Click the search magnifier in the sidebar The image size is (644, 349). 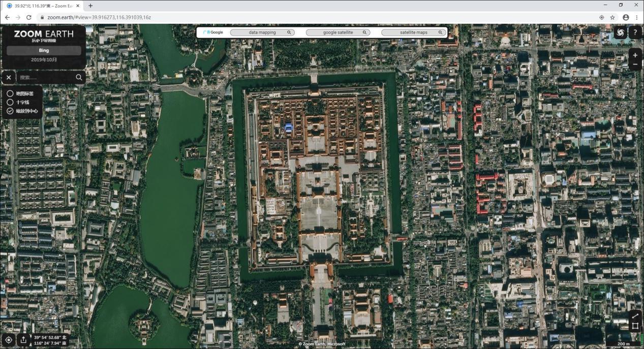79,77
